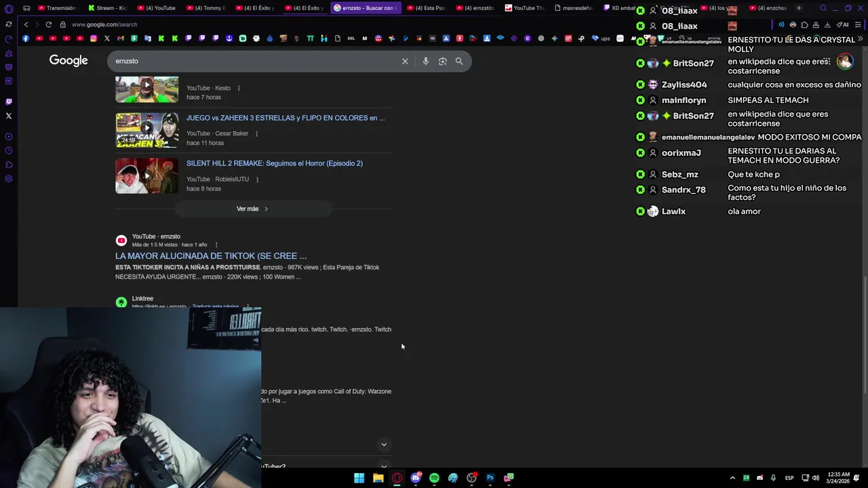Open Opera sidebar settings gear

coord(9,179)
